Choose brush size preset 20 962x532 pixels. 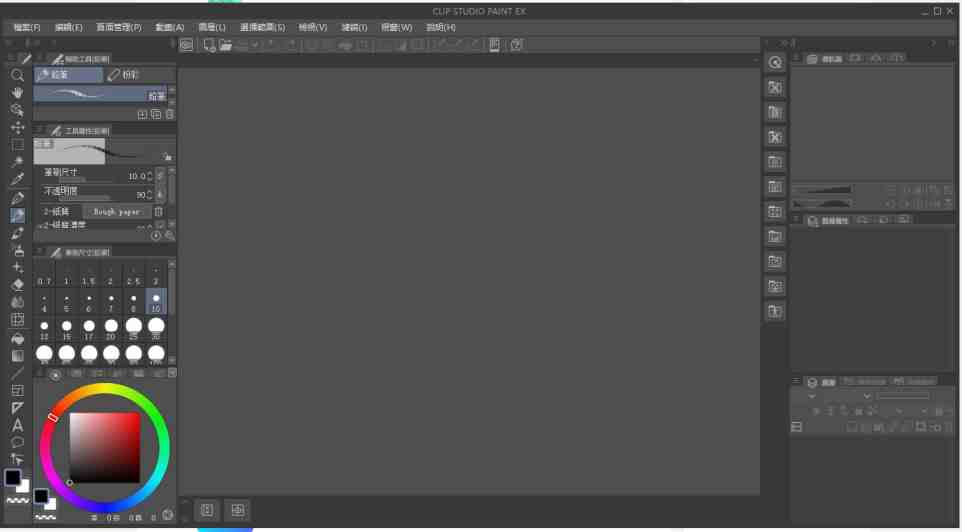[x=111, y=329]
